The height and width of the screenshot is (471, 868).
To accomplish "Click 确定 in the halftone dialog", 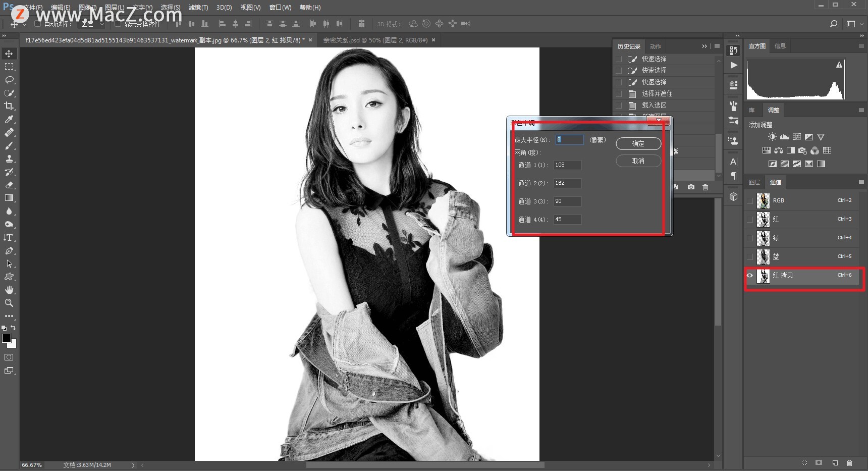I will pyautogui.click(x=638, y=143).
